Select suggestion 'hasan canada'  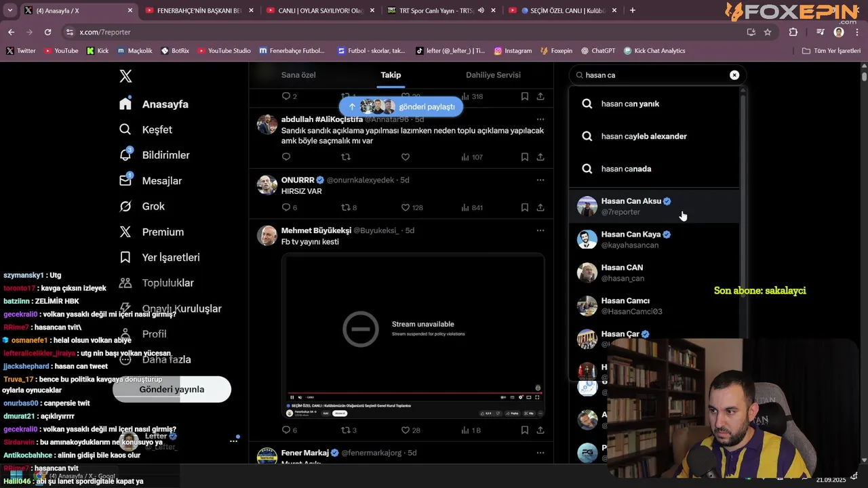coord(654,169)
